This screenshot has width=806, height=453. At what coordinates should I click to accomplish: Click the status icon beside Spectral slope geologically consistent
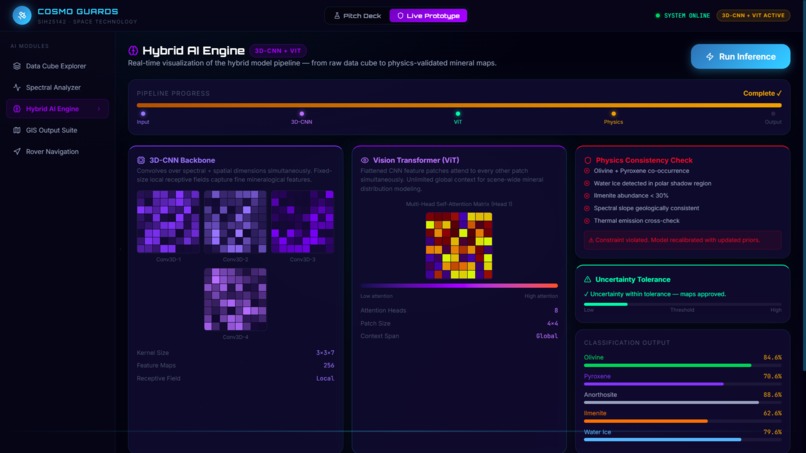coord(587,208)
